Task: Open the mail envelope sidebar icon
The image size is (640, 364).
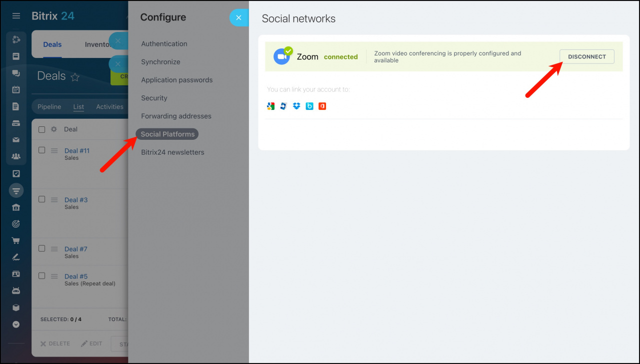Action: point(16,140)
